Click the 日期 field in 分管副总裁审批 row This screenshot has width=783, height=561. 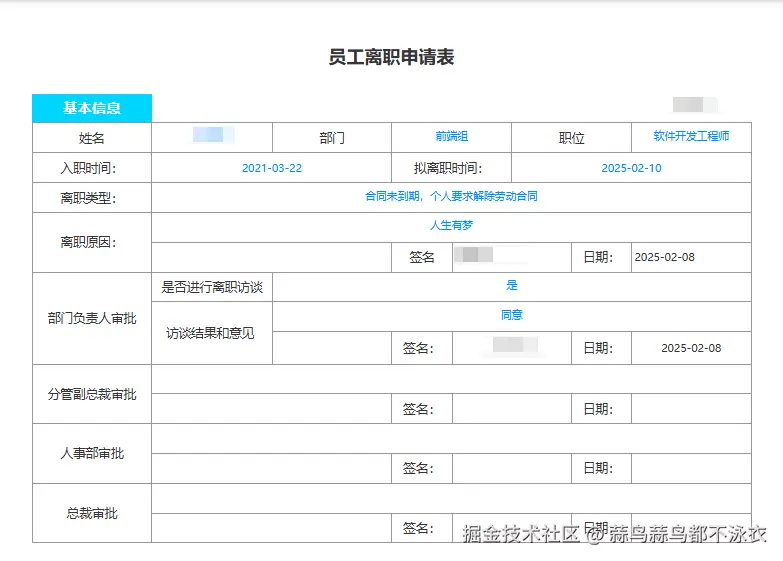point(691,408)
